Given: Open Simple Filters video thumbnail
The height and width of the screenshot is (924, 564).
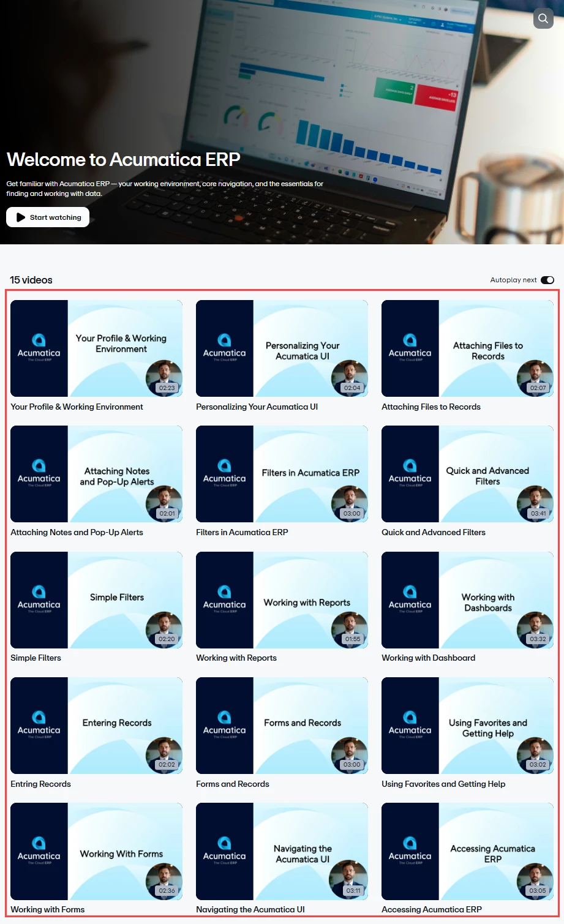Looking at the screenshot, I should (96, 600).
